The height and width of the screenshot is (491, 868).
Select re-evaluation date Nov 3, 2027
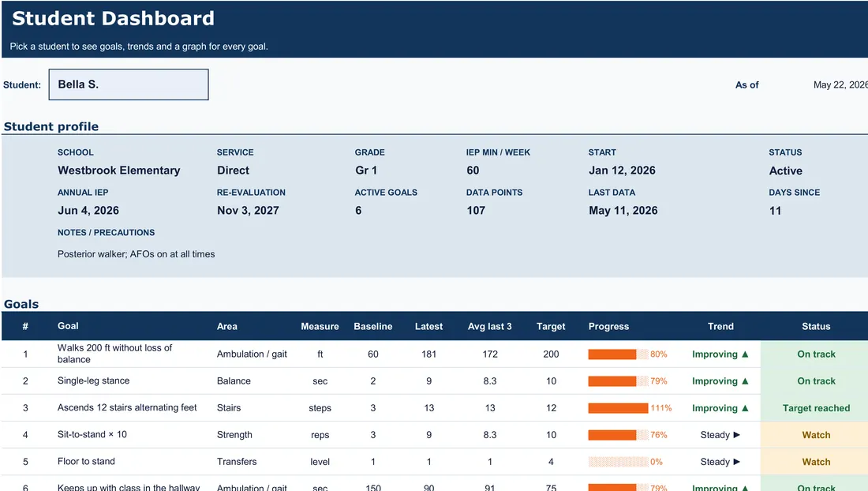click(x=248, y=210)
